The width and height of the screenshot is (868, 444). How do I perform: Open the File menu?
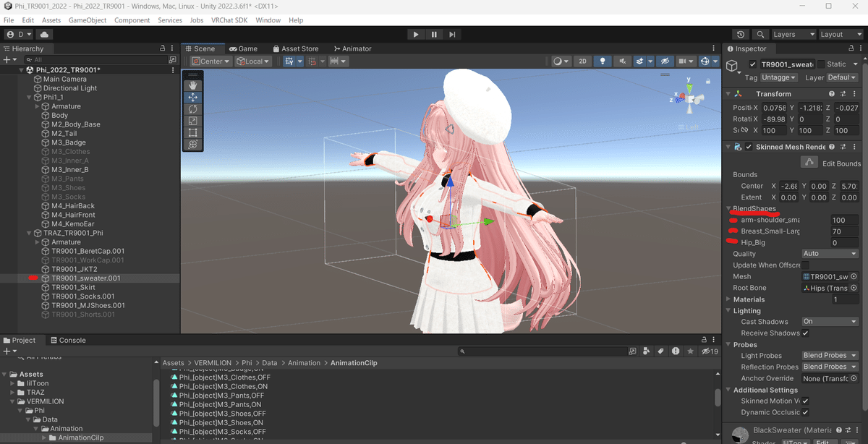[9, 20]
